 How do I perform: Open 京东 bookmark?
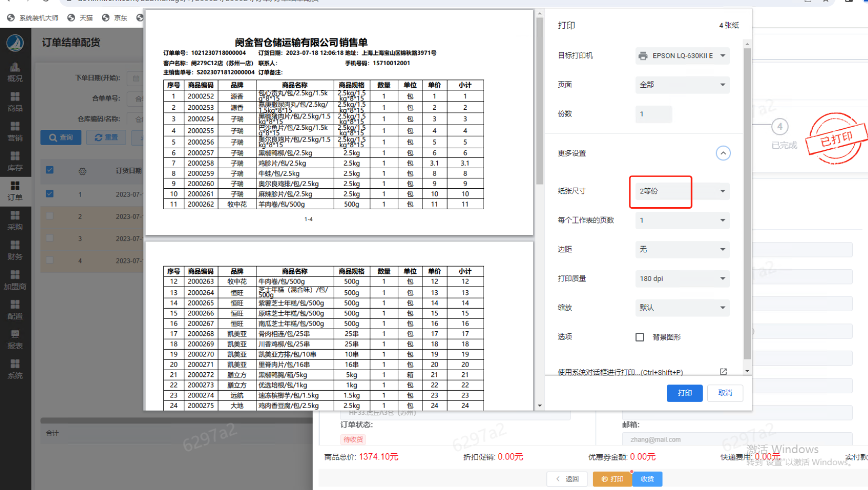pyautogui.click(x=115, y=18)
